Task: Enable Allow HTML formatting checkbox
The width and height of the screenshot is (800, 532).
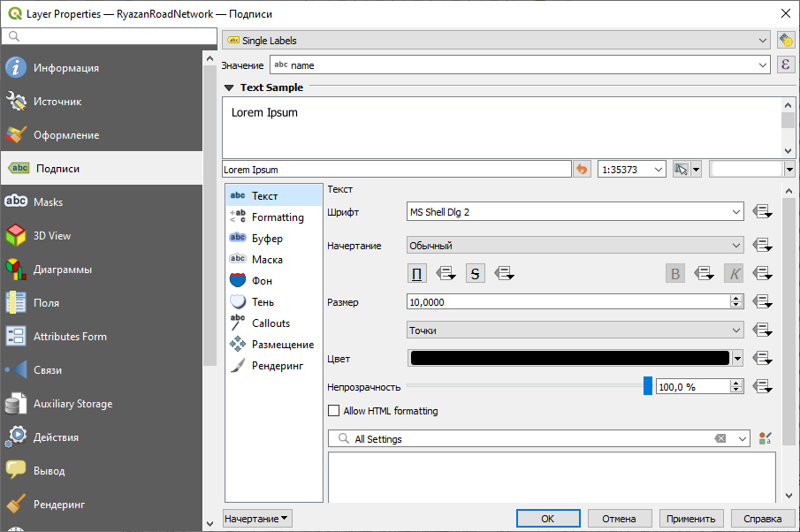Action: click(x=334, y=411)
